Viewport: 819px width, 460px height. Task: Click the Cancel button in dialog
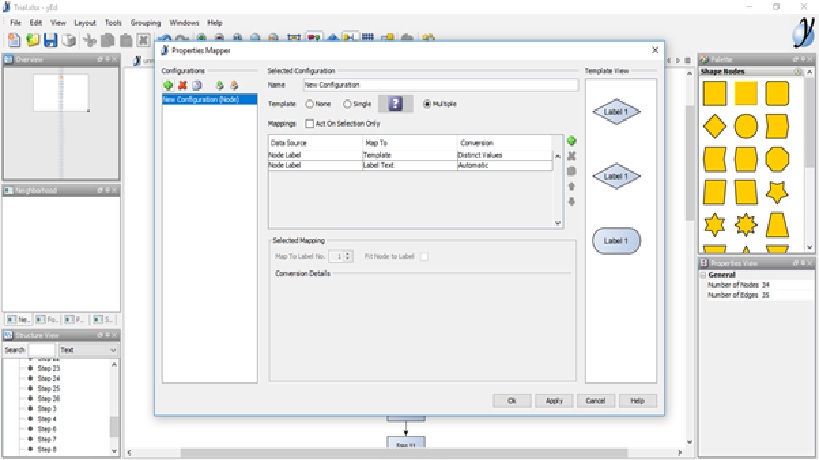tap(595, 400)
